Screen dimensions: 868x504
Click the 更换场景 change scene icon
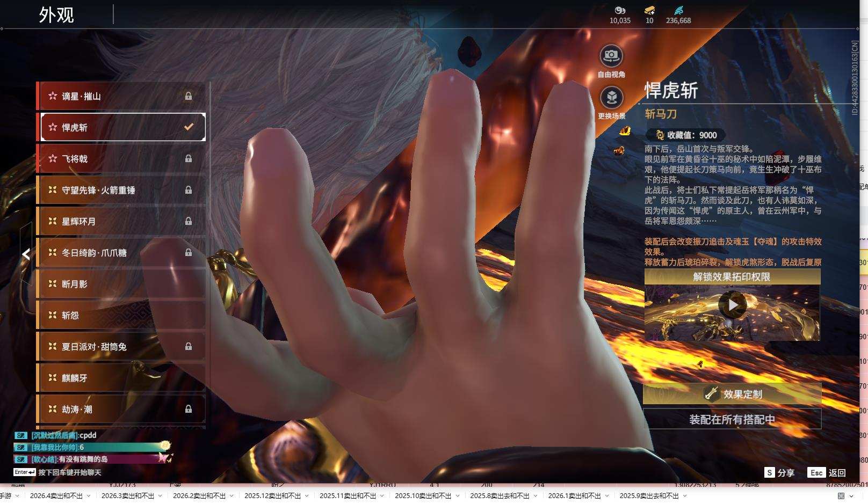click(x=611, y=98)
